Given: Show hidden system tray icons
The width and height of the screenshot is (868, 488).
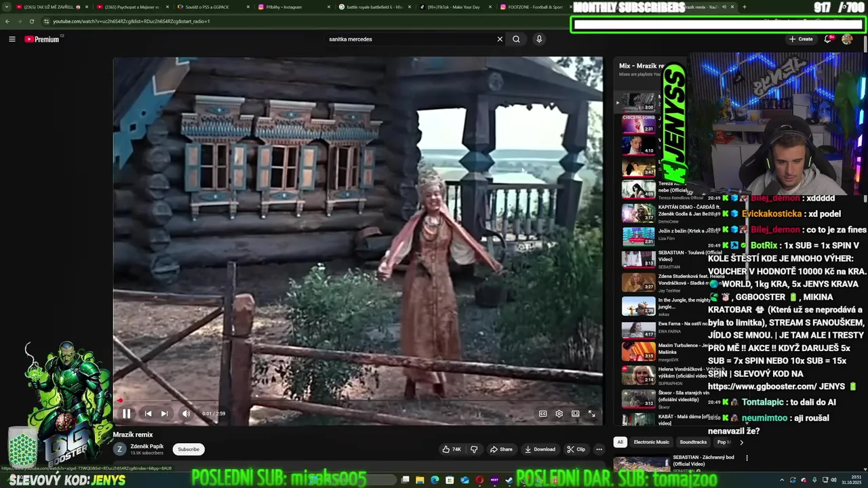Looking at the screenshot, I should pos(782,481).
